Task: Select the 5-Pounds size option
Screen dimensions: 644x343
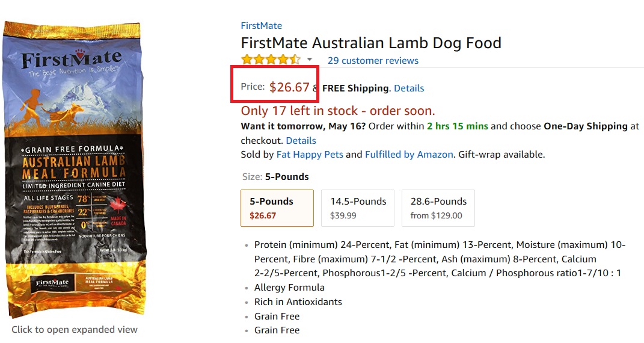Action: click(x=277, y=208)
